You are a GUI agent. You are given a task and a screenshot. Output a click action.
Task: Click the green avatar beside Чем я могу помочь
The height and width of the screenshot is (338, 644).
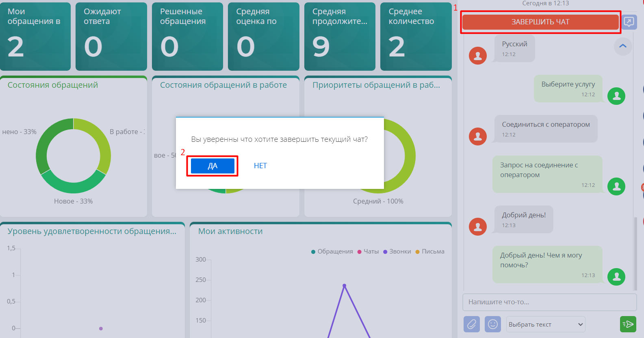pos(616,277)
